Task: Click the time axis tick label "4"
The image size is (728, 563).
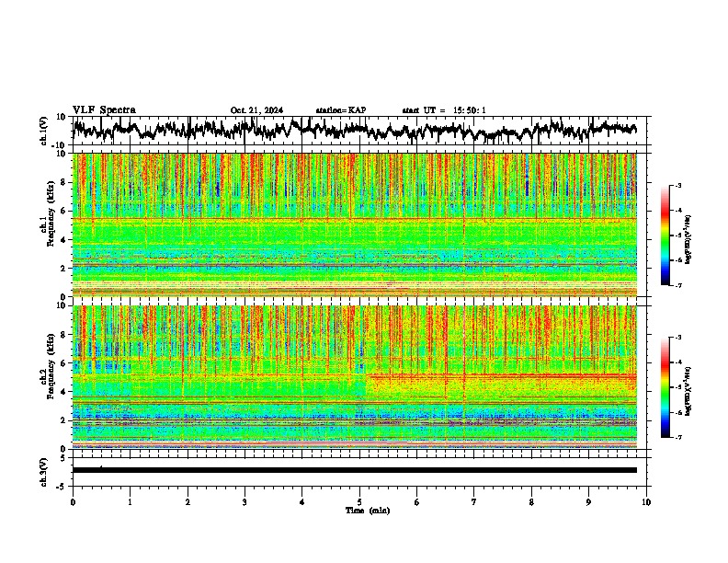Action: pyautogui.click(x=302, y=502)
